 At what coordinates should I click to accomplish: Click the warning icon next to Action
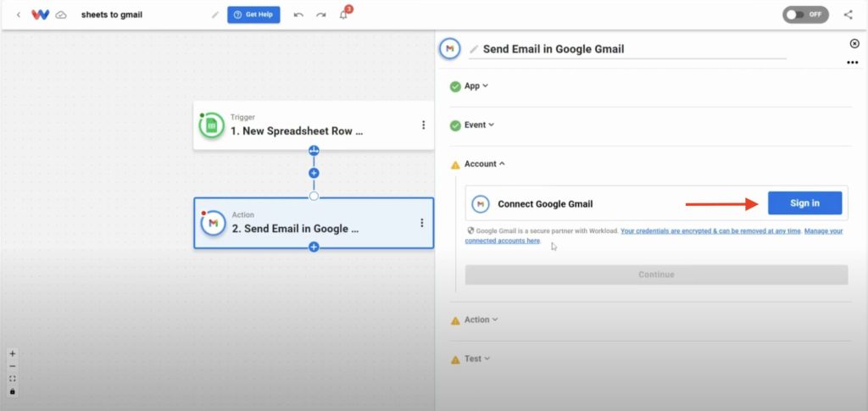coord(455,321)
